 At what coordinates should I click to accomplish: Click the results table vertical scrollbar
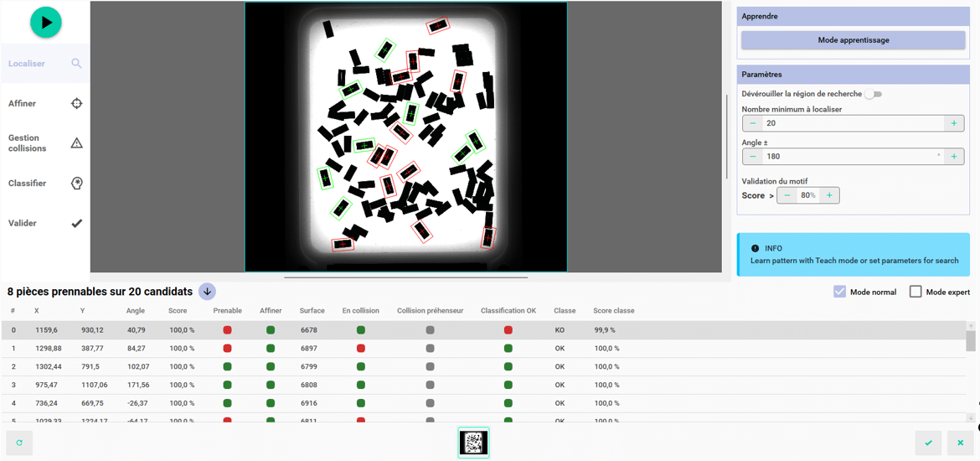[971, 341]
